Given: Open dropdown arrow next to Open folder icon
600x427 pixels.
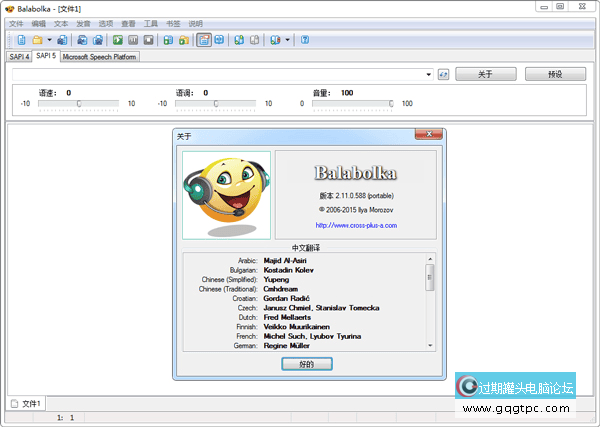Looking at the screenshot, I should click(49, 40).
